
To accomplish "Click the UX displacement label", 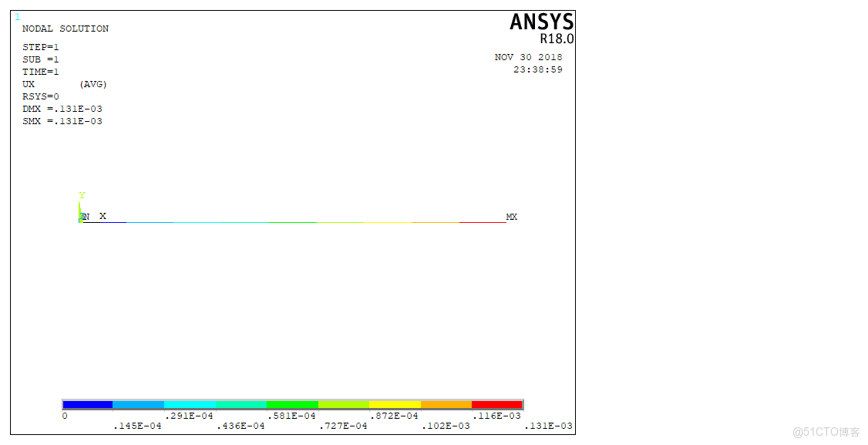I will pyautogui.click(x=29, y=84).
